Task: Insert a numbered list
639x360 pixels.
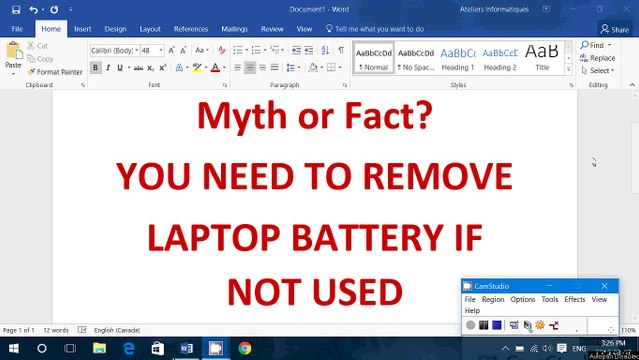Action: (x=256, y=50)
